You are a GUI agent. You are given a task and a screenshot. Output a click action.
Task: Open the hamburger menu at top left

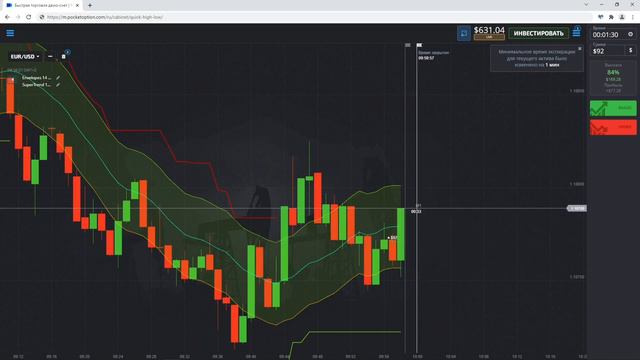pos(10,33)
